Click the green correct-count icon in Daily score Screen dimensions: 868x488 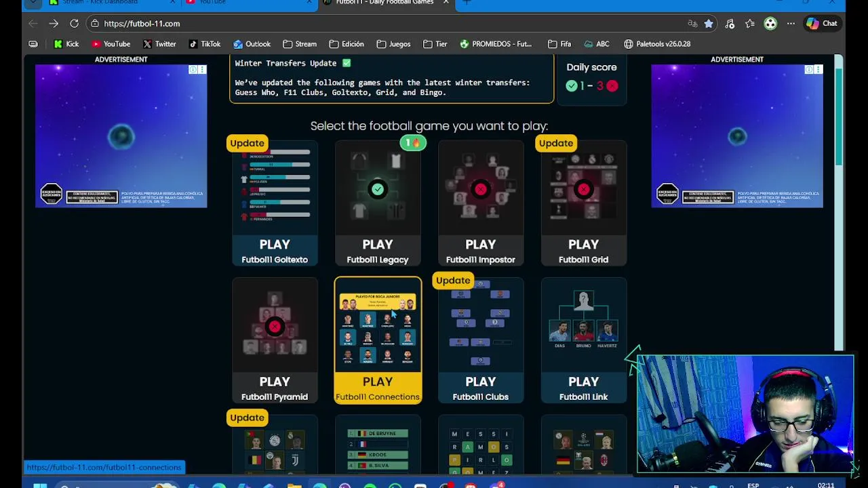click(572, 86)
